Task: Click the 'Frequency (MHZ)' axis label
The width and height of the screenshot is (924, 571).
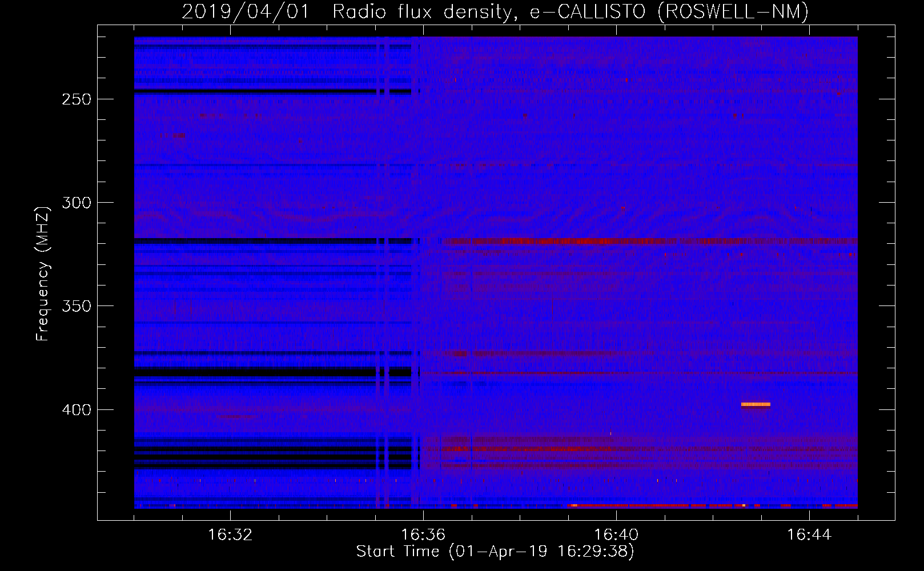Action: (x=43, y=274)
